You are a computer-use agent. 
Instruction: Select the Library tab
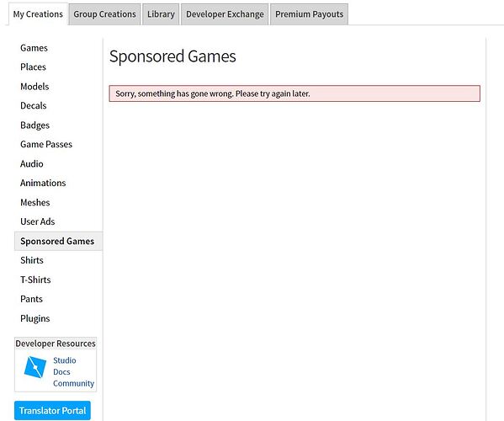point(161,14)
